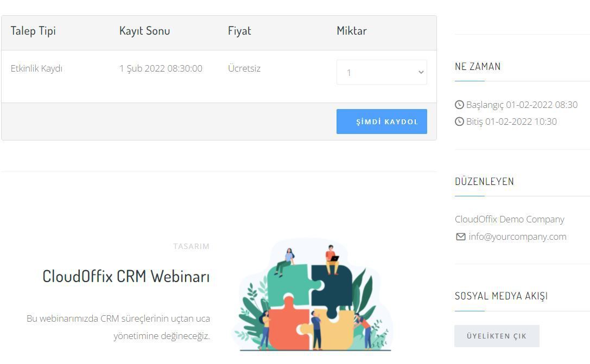
Task: Select the CloudOffix Demo Company text
Action: [x=510, y=219]
